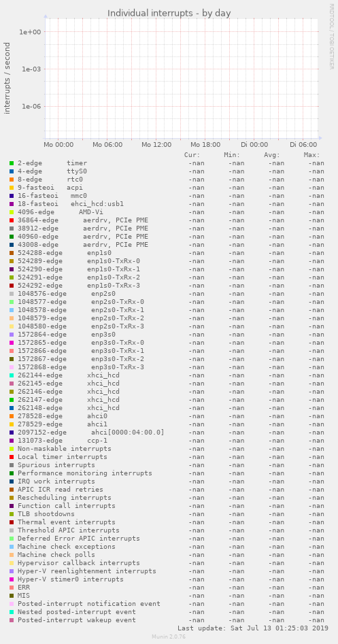This screenshot has width=338, height=644.
Task: Click the red swatch beside 36864-edge aerdrv
Action: [12, 220]
